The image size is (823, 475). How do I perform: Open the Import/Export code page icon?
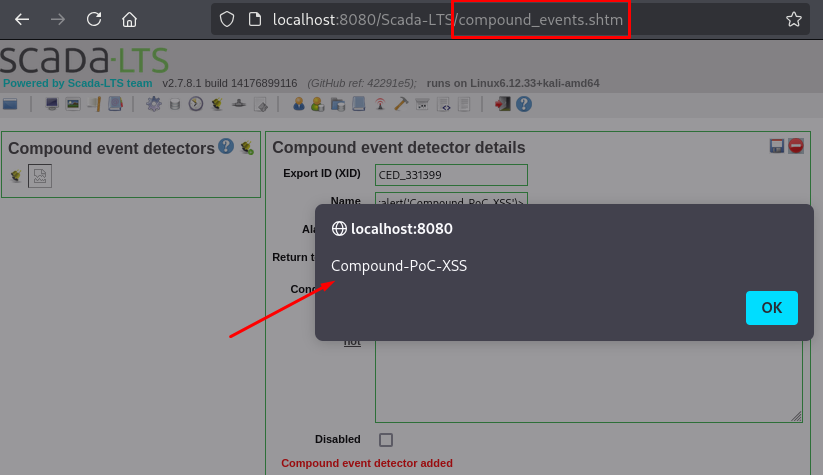444,104
